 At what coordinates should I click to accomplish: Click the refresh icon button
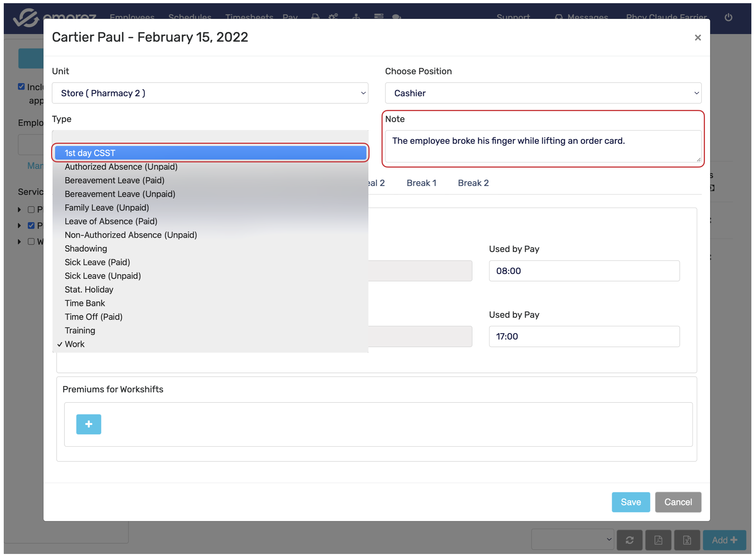point(629,540)
